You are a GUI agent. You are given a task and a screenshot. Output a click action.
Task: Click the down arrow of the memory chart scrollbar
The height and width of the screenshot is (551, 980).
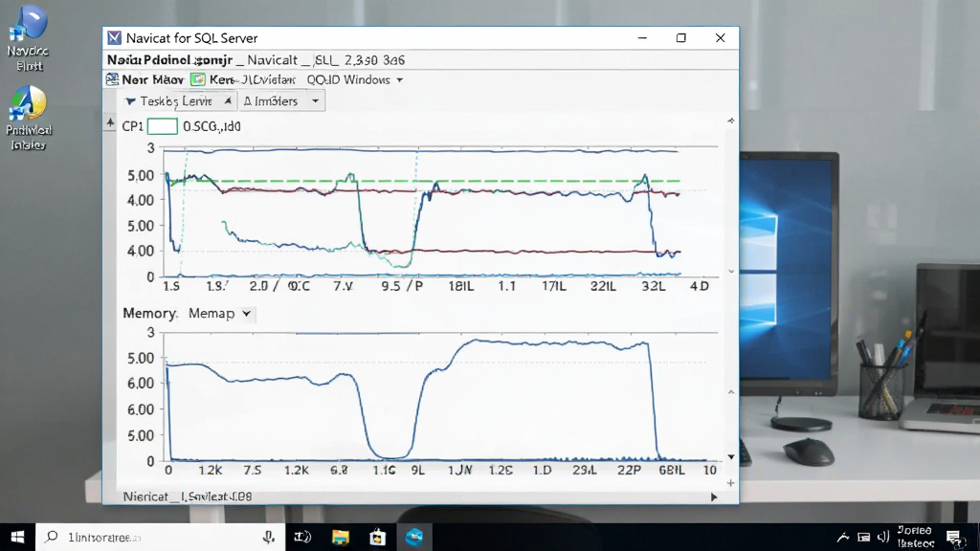[731, 457]
